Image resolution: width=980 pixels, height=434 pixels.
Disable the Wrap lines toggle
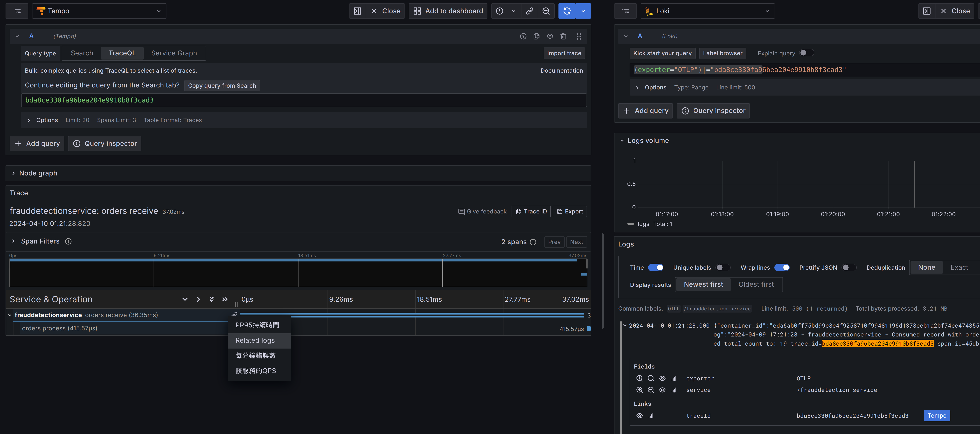pyautogui.click(x=782, y=267)
